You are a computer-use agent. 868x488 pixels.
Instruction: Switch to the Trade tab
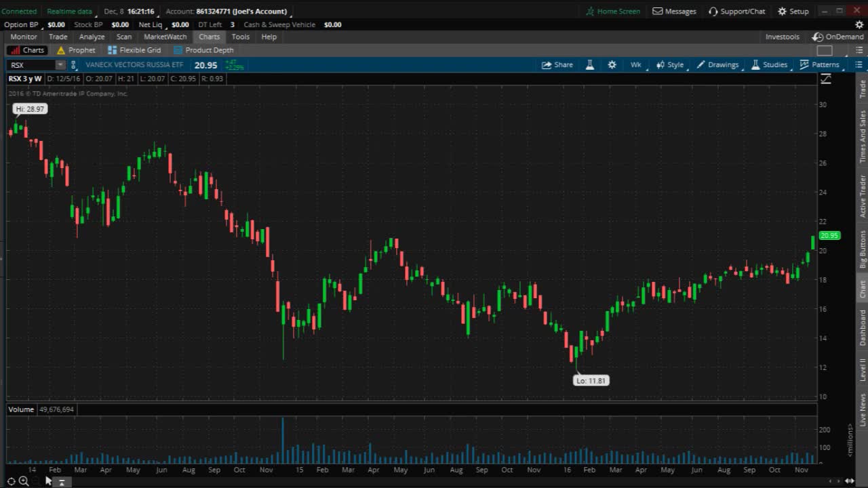click(58, 37)
